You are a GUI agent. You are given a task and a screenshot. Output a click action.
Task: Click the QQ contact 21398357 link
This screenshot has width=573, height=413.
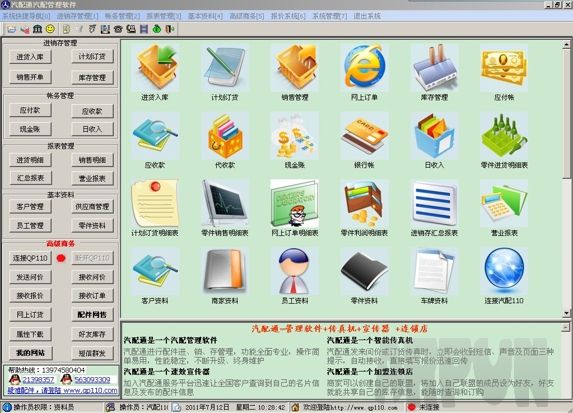tap(38, 380)
